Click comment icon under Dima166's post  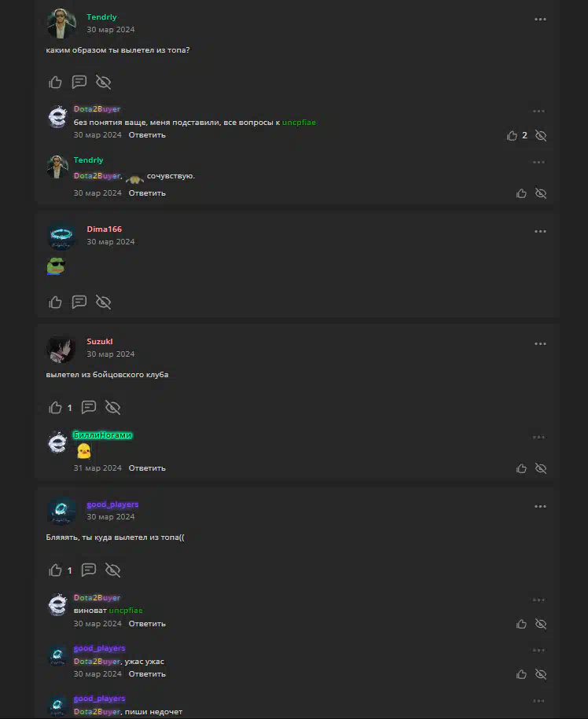79,303
